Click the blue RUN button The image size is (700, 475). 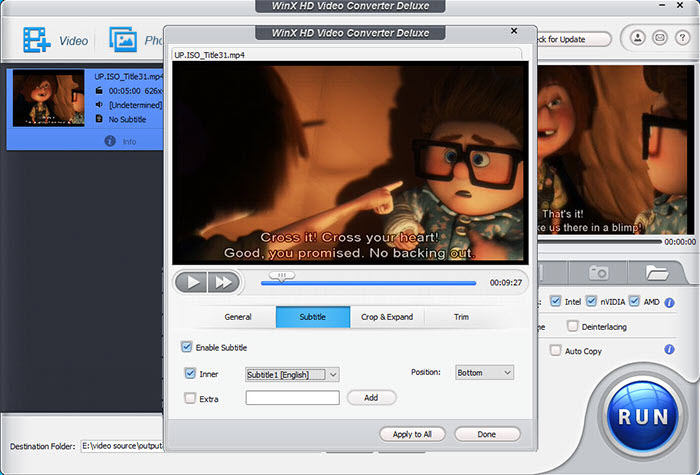pyautogui.click(x=643, y=416)
